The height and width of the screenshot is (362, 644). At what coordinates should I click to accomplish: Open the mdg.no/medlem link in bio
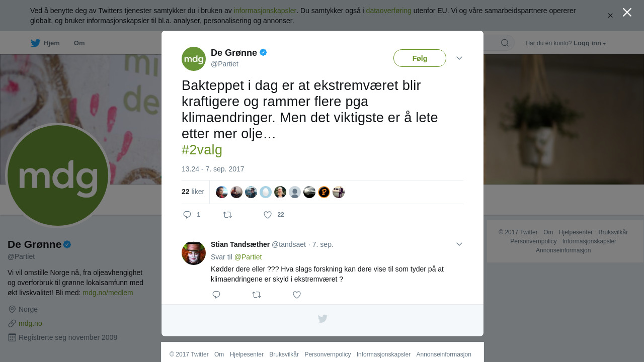[108, 293]
